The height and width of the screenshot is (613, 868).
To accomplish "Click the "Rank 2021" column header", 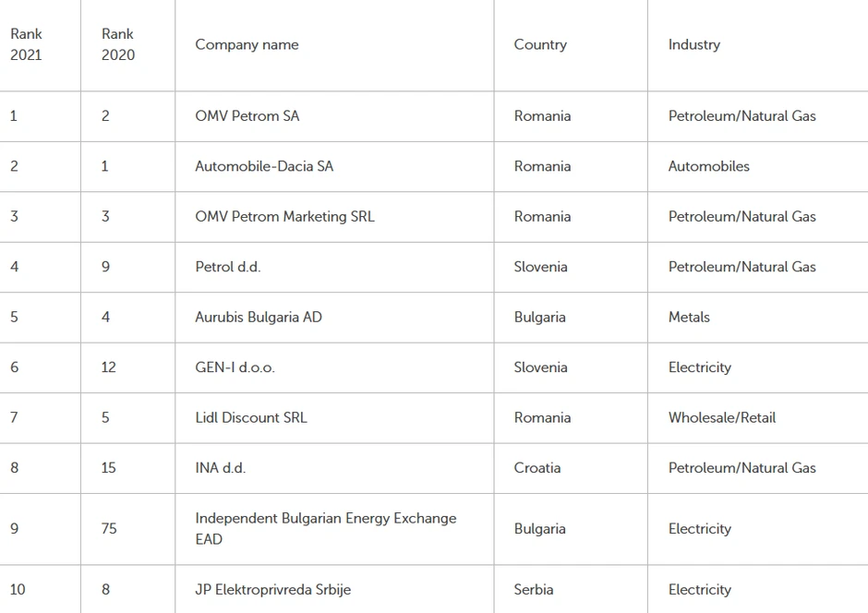I will click(x=27, y=44).
